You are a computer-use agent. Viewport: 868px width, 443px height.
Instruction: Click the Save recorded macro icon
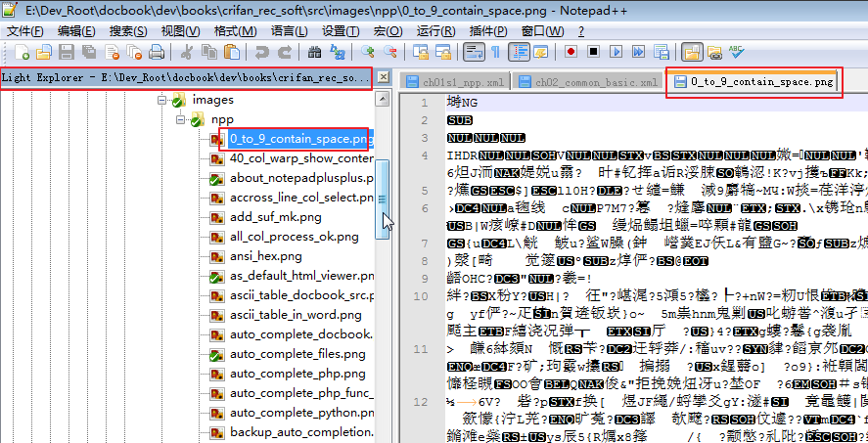point(661,52)
